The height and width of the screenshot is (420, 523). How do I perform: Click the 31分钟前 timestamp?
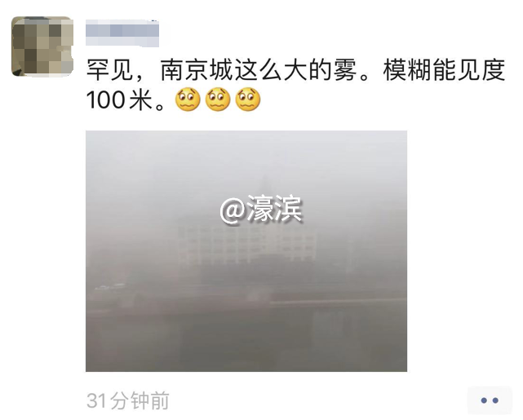click(x=128, y=400)
